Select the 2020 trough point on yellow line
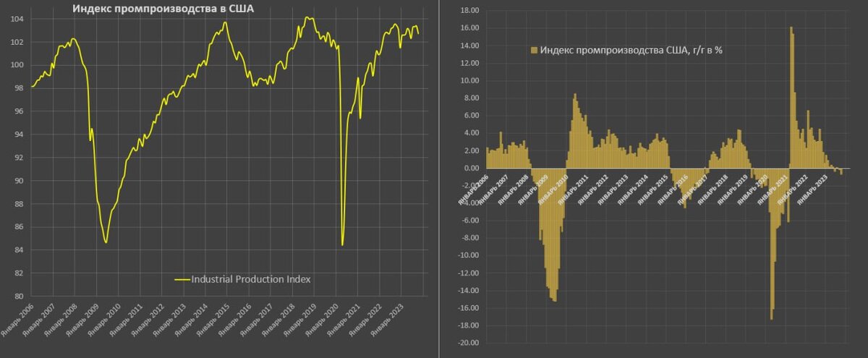This screenshot has height=358, width=868. (342, 244)
